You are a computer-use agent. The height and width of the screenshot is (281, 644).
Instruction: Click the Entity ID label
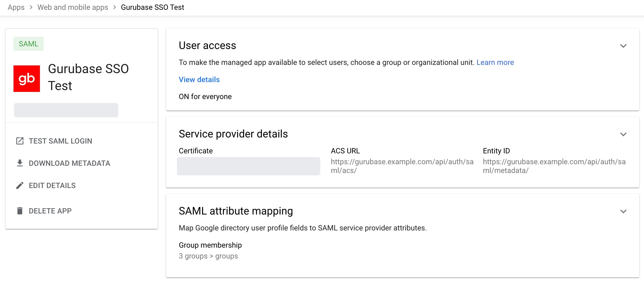(x=496, y=151)
